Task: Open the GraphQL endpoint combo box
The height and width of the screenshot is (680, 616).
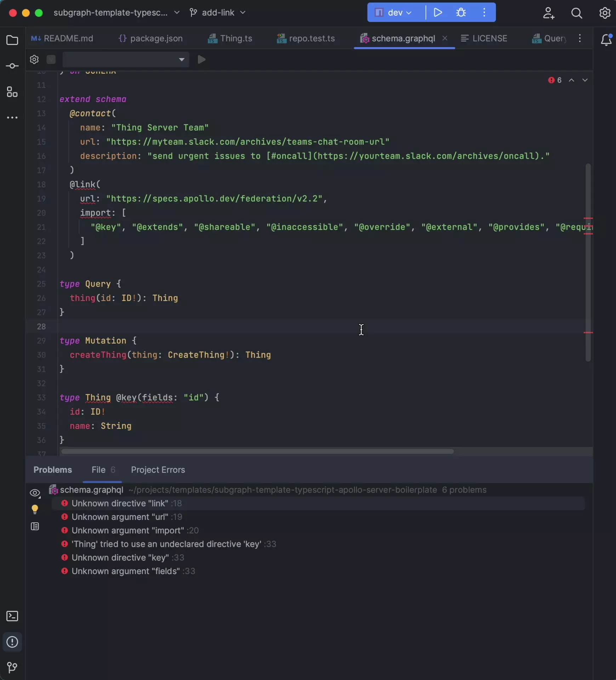Action: point(126,59)
